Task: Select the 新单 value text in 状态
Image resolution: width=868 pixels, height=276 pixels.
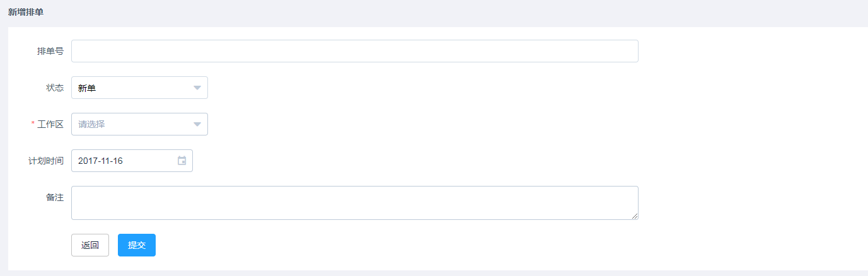Action: pyautogui.click(x=87, y=88)
